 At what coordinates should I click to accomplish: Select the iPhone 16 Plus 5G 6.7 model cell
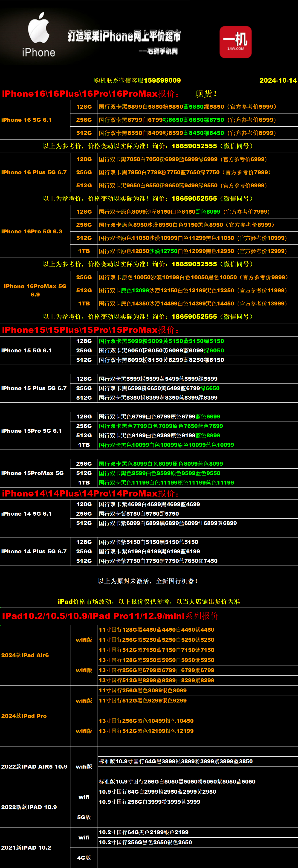pyautogui.click(x=35, y=173)
